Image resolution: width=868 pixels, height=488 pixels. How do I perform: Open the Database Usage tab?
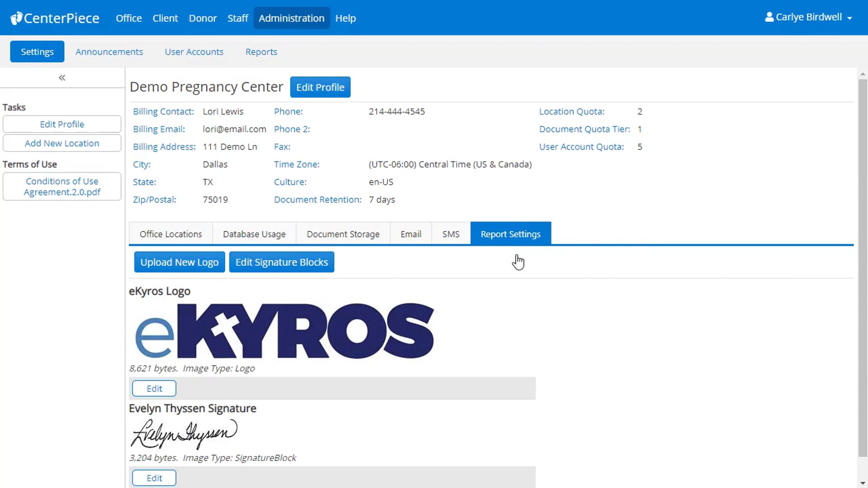point(254,234)
